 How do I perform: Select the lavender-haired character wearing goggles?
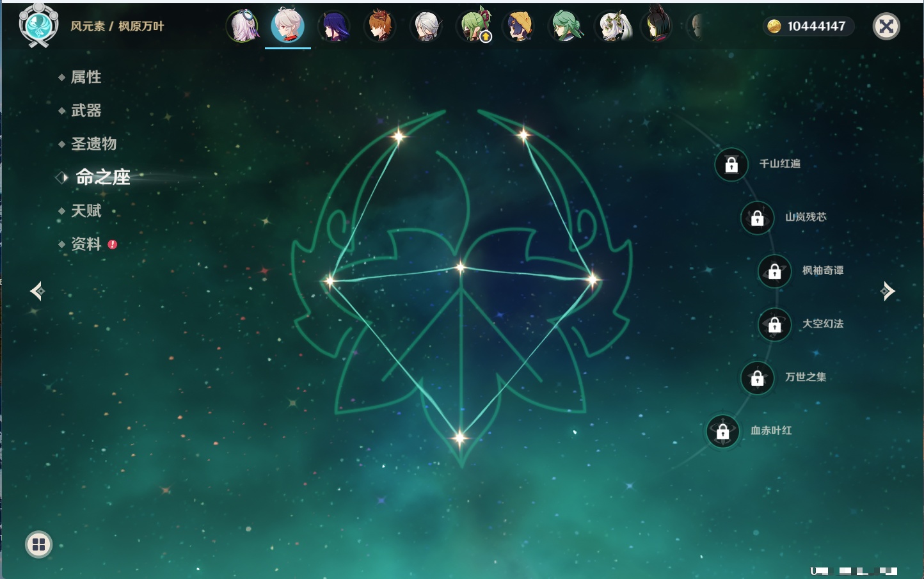click(243, 27)
